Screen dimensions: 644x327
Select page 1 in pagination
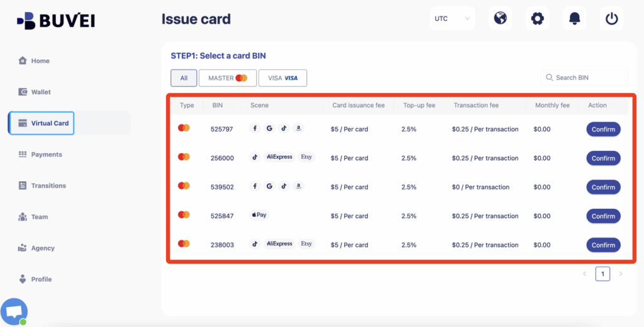tap(602, 274)
